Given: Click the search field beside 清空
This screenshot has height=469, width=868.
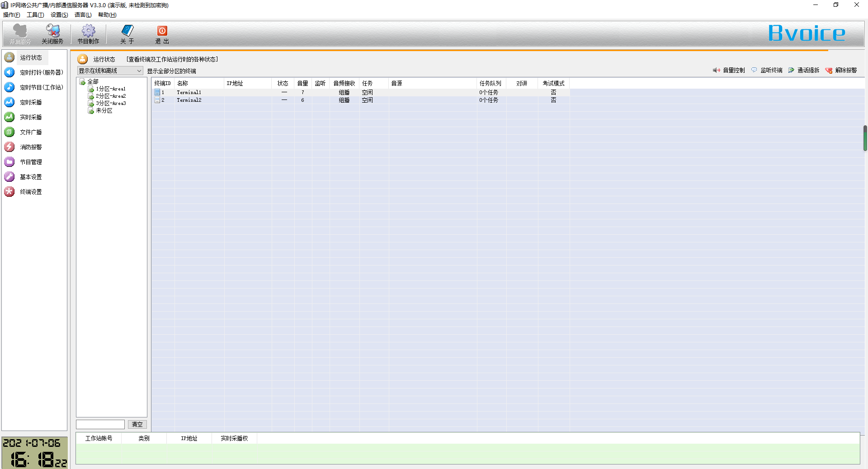Looking at the screenshot, I should [x=100, y=424].
